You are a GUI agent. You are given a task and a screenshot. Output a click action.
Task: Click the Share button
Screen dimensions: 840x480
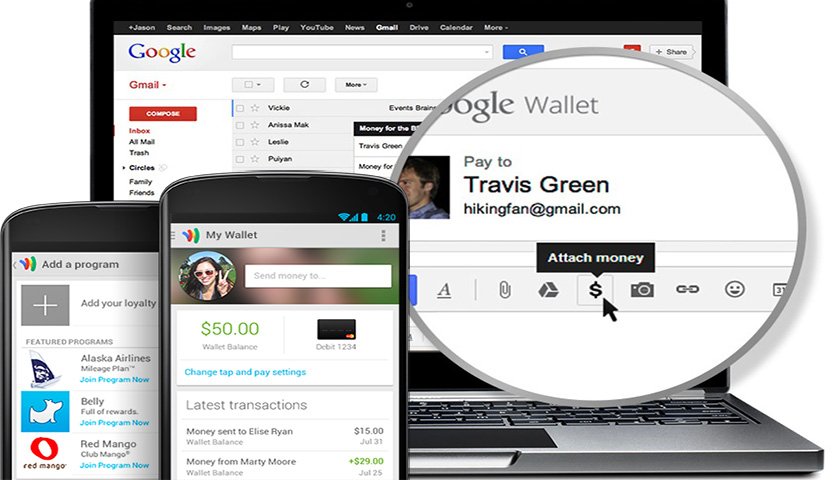pyautogui.click(x=672, y=52)
